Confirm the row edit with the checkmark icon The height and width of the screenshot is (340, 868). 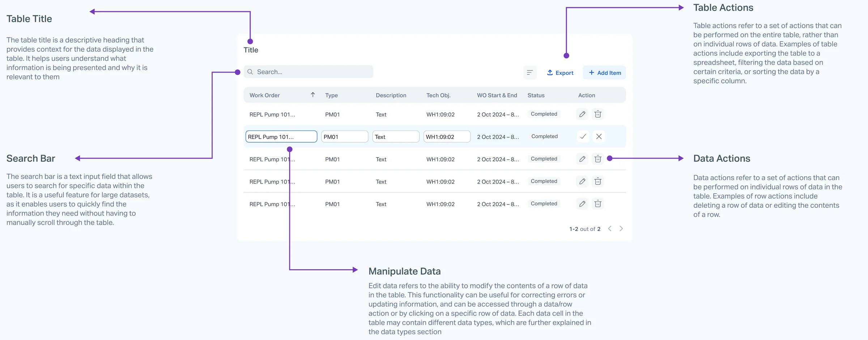pos(583,137)
